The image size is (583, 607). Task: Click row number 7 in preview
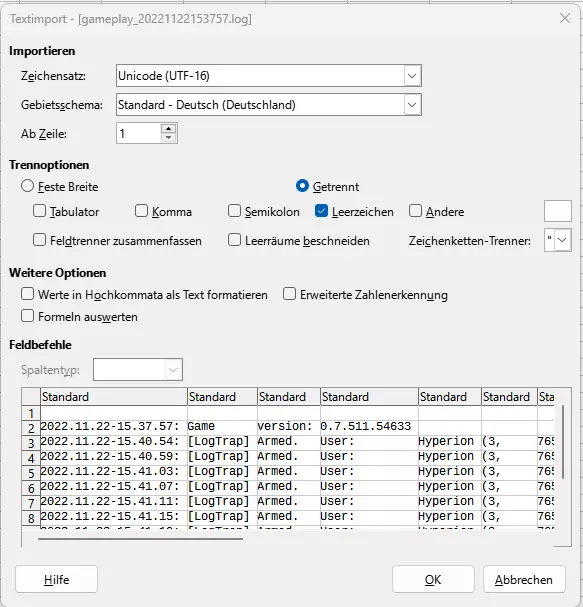(x=31, y=504)
